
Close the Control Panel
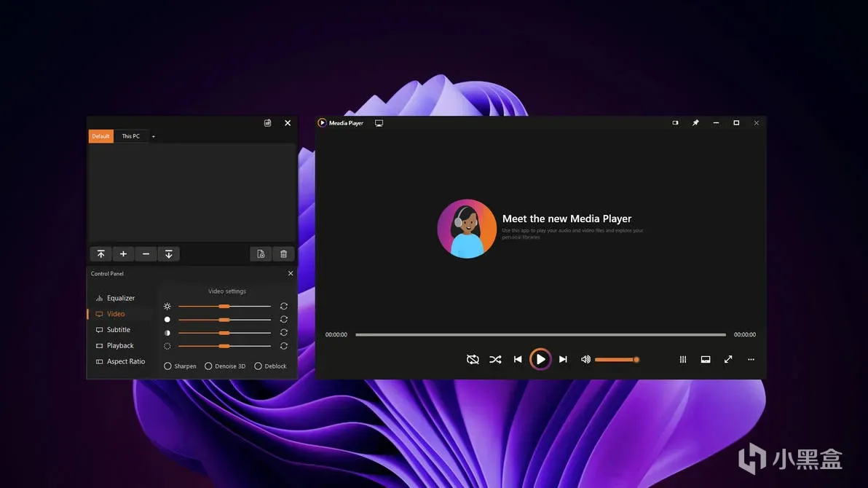click(291, 274)
